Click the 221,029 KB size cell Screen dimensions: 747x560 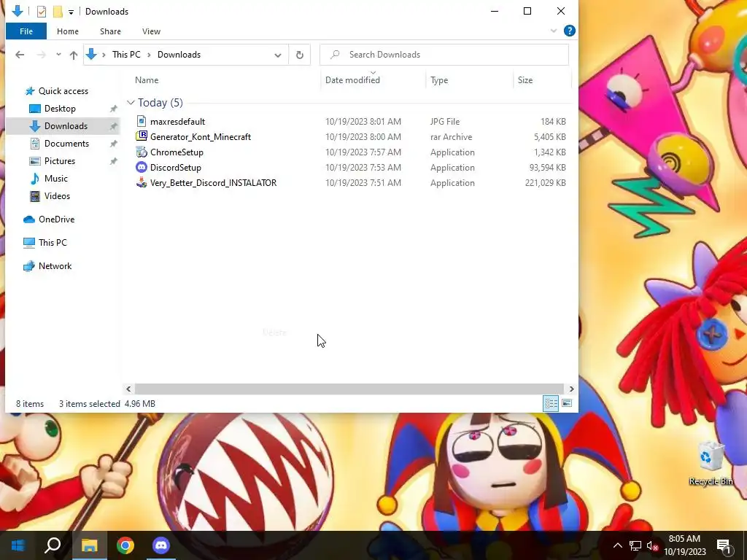point(546,183)
